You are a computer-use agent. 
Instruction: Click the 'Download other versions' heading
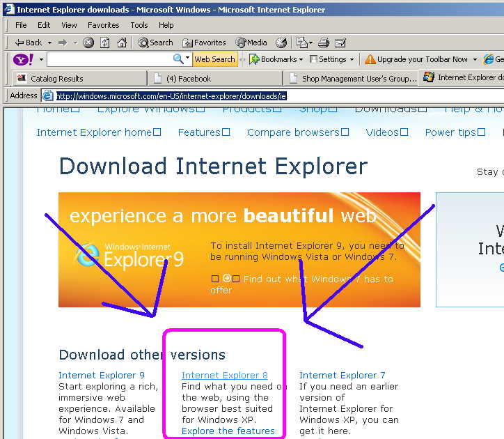[142, 355]
